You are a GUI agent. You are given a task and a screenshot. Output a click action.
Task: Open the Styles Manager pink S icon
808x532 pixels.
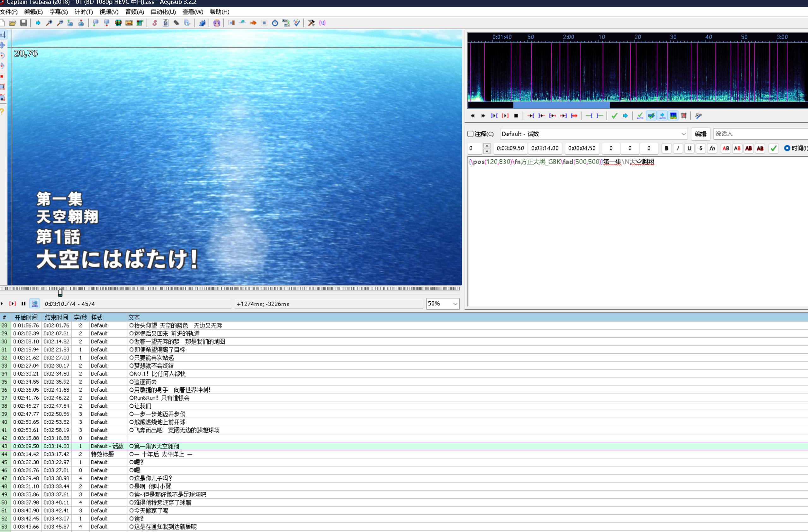pyautogui.click(x=154, y=23)
